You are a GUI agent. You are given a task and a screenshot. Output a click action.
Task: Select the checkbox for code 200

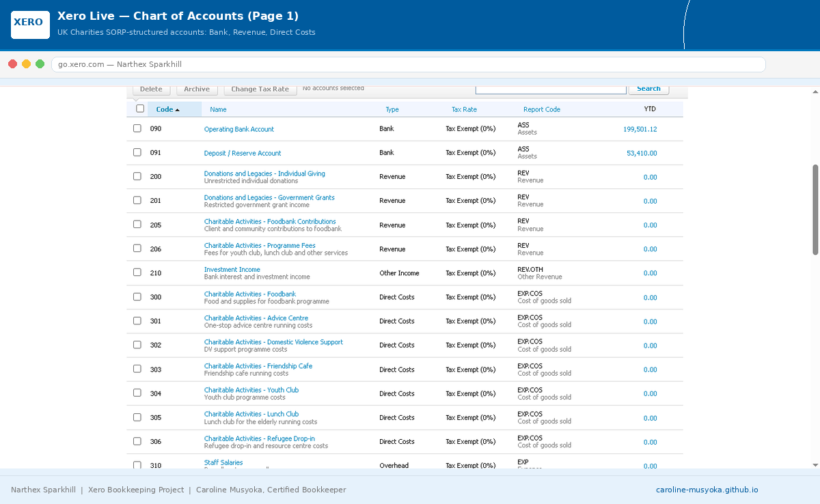137,176
